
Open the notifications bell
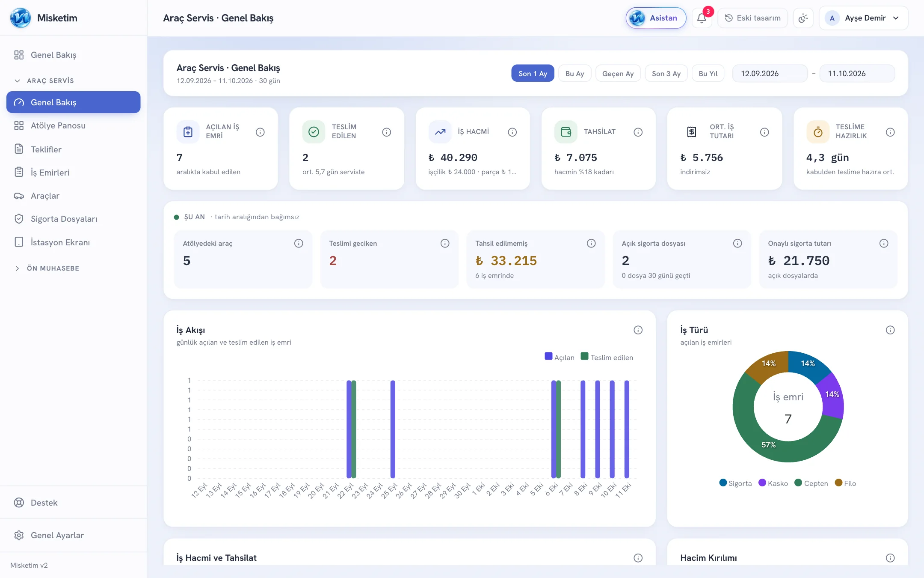702,18
